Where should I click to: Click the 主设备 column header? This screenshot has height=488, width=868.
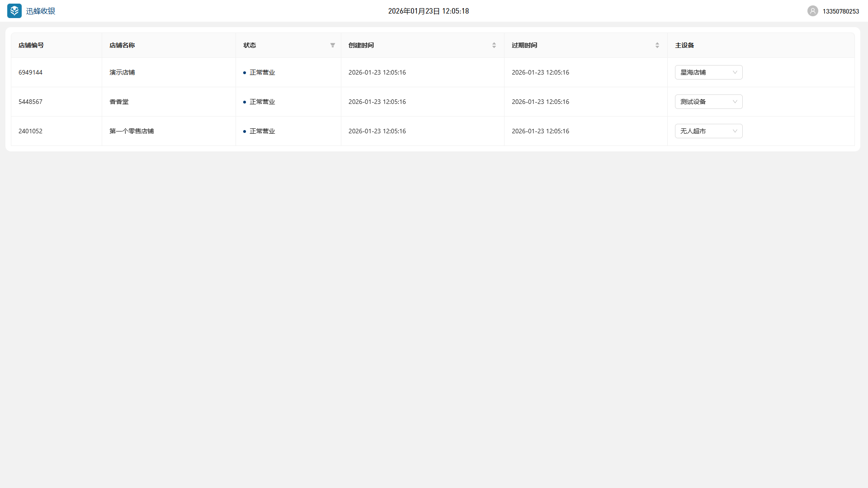click(x=684, y=45)
